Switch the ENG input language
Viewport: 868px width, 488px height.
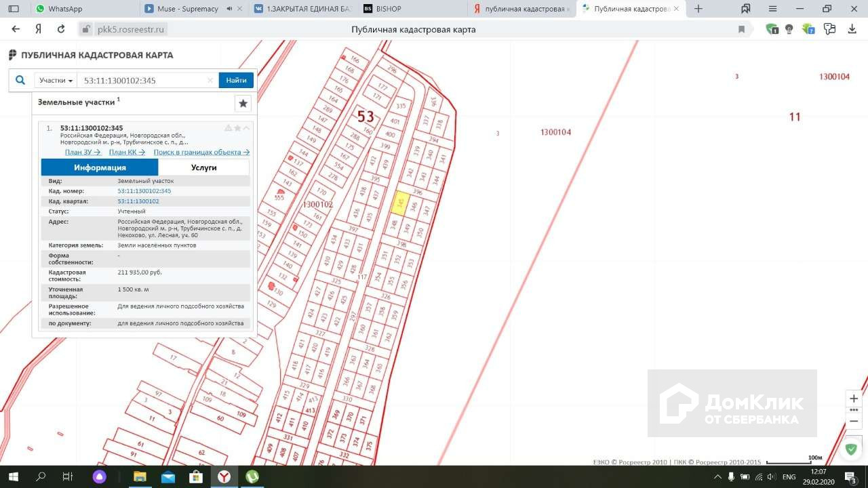789,477
